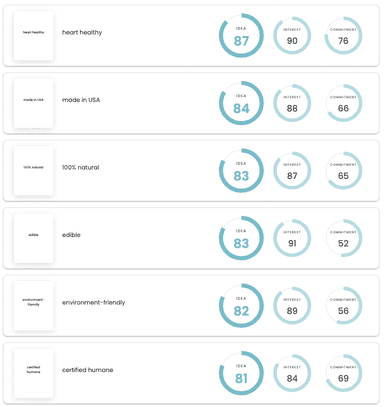Open the made in USA thumbnail card
The image size is (384, 407).
tap(33, 103)
